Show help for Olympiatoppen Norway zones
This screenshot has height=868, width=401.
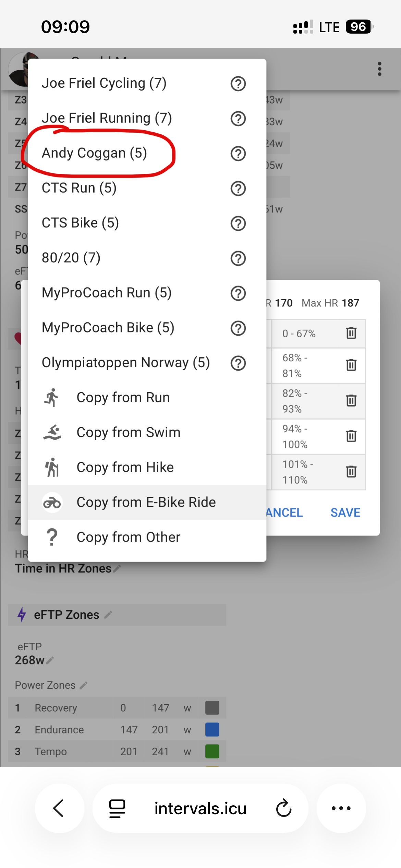tap(238, 363)
